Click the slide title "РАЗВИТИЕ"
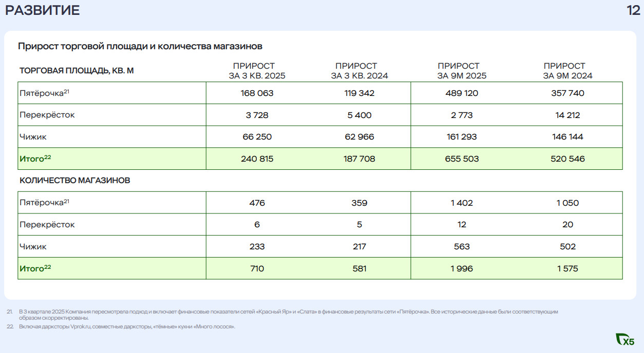644x353 pixels. (x=43, y=10)
